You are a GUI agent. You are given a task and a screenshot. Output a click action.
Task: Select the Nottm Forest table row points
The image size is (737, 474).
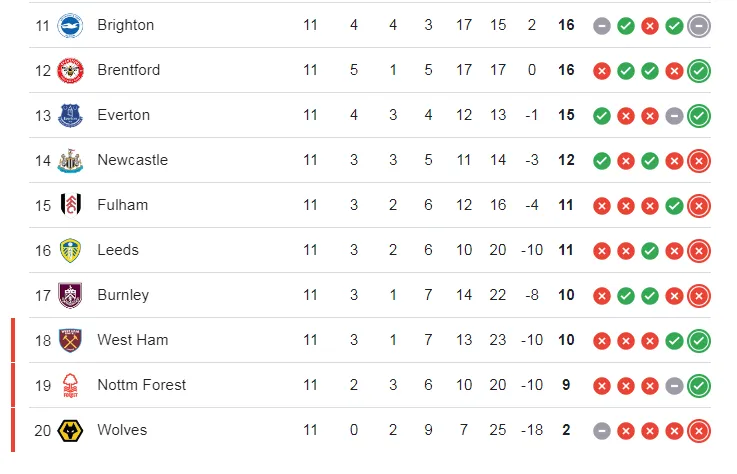tap(567, 385)
